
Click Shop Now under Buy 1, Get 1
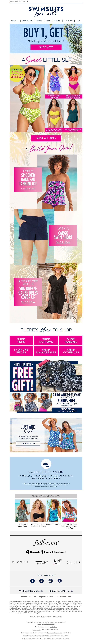point(46,47)
